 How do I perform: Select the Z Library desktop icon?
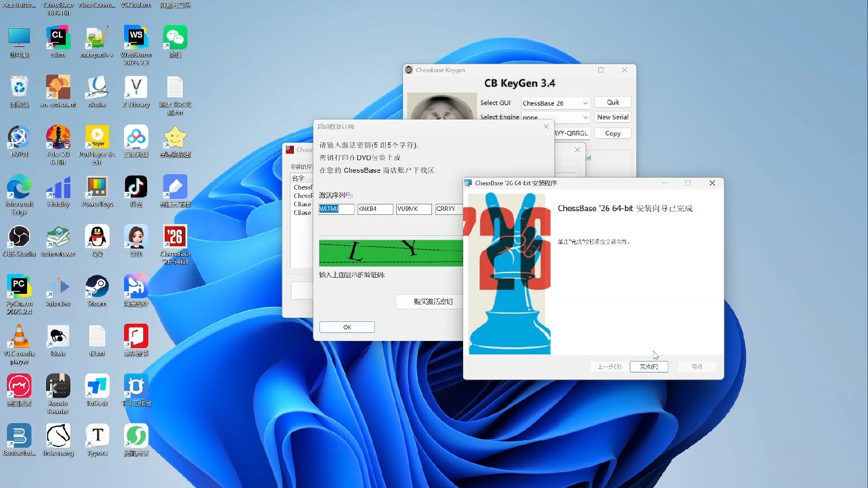click(136, 92)
